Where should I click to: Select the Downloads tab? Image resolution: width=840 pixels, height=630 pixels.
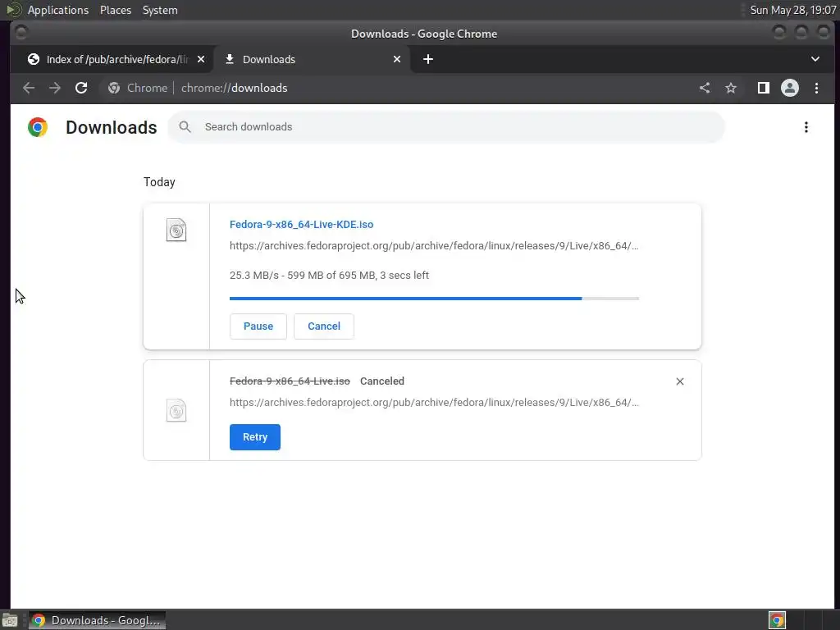[312, 59]
